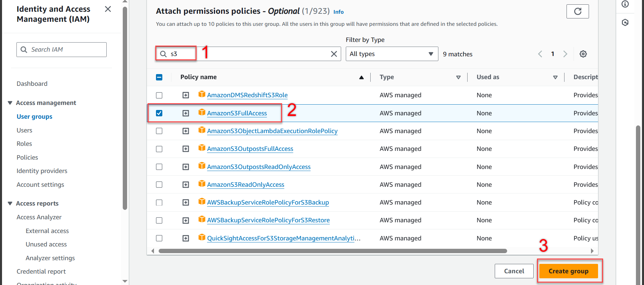Expand AmazonS3OutpostsReadOnlyAccess policy details
This screenshot has height=285, width=644.
(185, 167)
